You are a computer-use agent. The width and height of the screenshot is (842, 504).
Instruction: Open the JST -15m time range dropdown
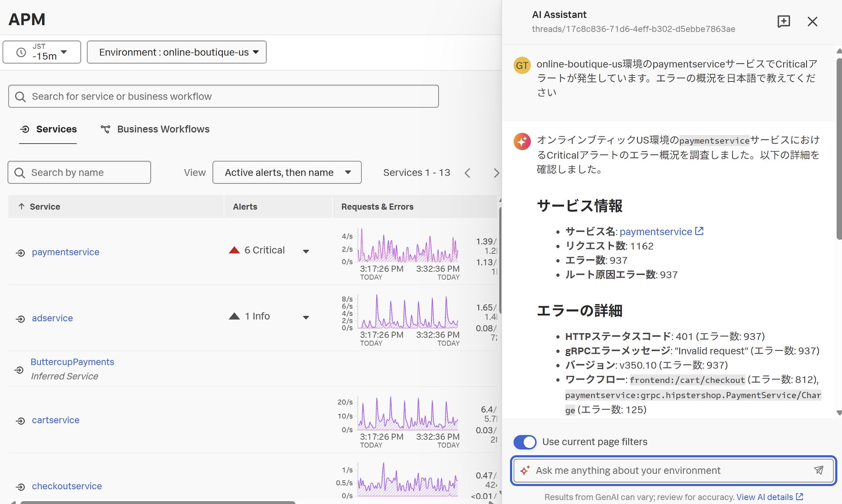(42, 52)
